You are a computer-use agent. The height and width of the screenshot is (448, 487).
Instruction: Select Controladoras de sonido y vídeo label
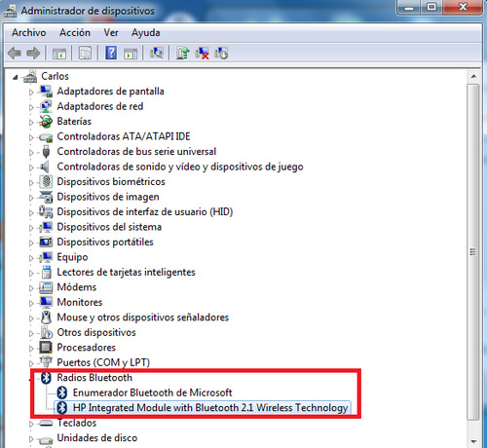180,167
